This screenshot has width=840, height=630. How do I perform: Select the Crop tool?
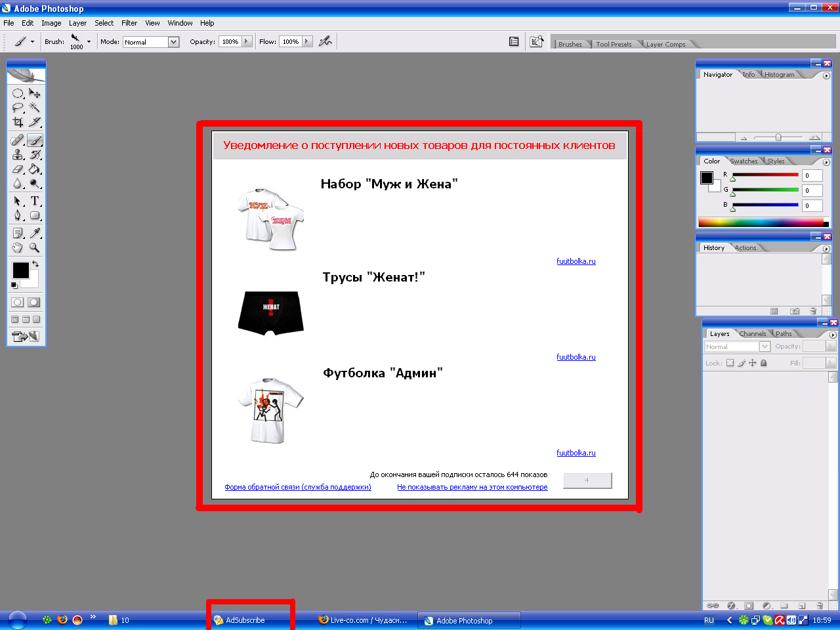(x=18, y=122)
